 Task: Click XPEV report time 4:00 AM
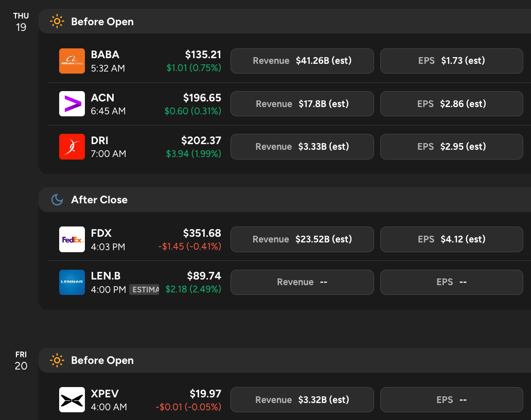[109, 407]
